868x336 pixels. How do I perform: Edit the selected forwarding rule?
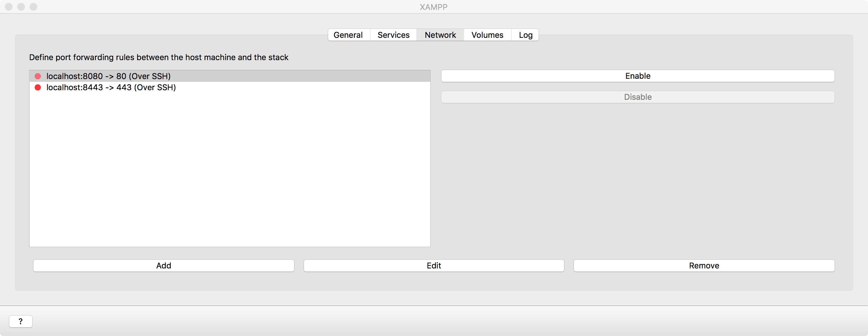click(x=434, y=266)
